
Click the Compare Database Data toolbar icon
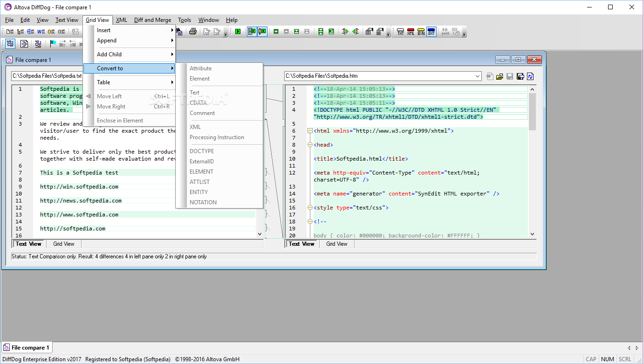click(x=51, y=32)
